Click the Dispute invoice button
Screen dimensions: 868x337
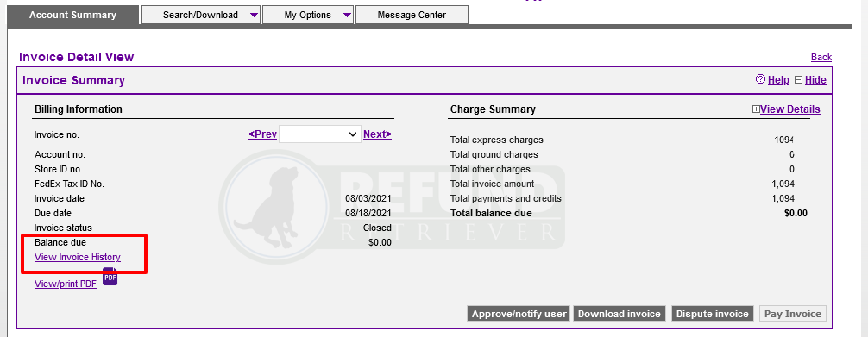(713, 314)
